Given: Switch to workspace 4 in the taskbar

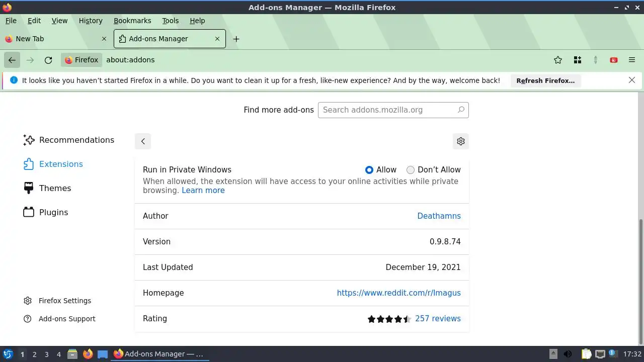Looking at the screenshot, I should click(58, 354).
